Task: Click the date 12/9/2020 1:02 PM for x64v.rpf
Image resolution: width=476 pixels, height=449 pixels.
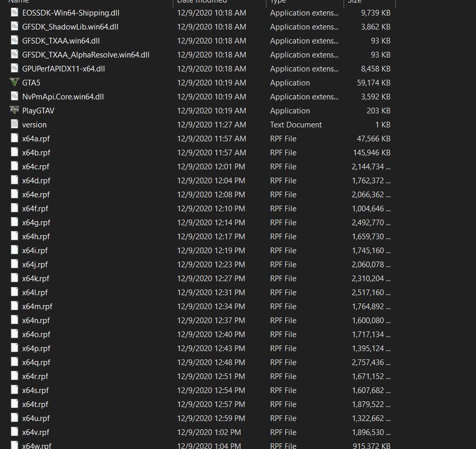Action: click(x=209, y=432)
